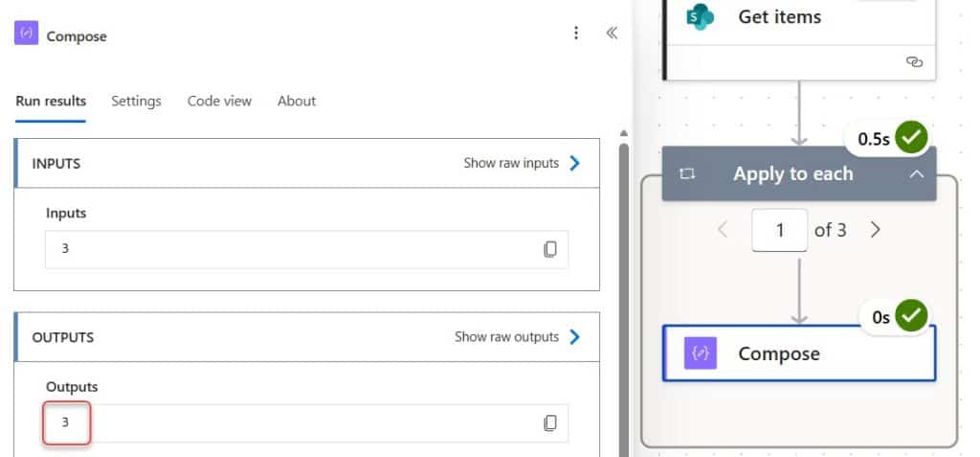
Task: Click the SharePoint icon on Get items
Action: click(x=700, y=16)
